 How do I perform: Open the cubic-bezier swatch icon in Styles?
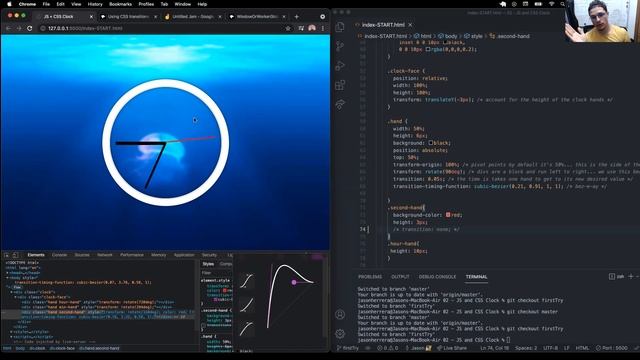(x=216, y=299)
